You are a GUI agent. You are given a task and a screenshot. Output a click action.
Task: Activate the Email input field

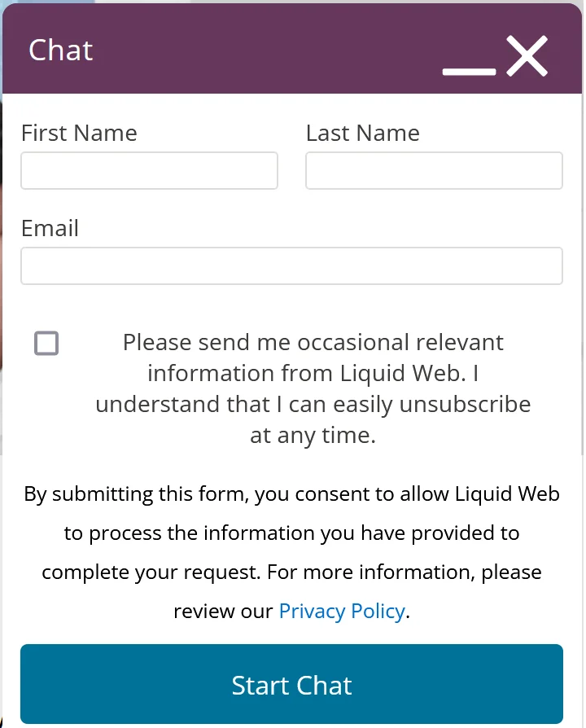[291, 265]
